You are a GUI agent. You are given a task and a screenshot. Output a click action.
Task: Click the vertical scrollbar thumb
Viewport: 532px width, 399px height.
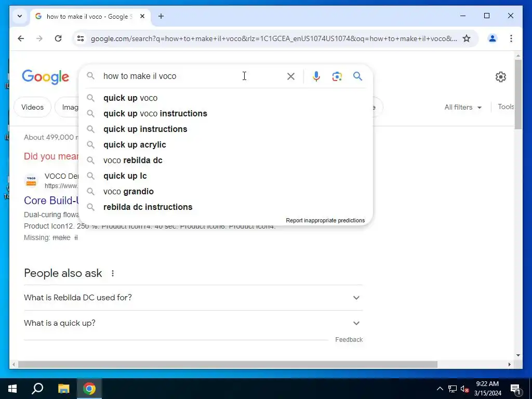pyautogui.click(x=518, y=94)
